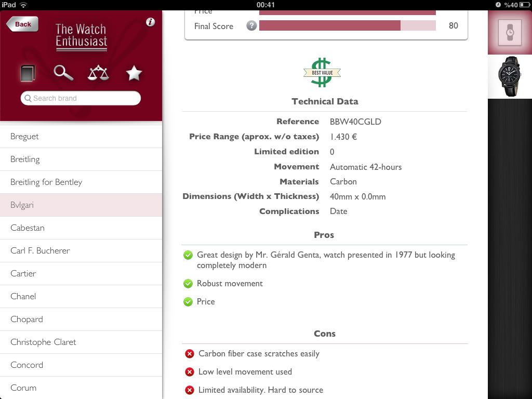This screenshot has width=532, height=399.
Task: Tap the red cross beside Carbon fiber case
Action: (190, 354)
